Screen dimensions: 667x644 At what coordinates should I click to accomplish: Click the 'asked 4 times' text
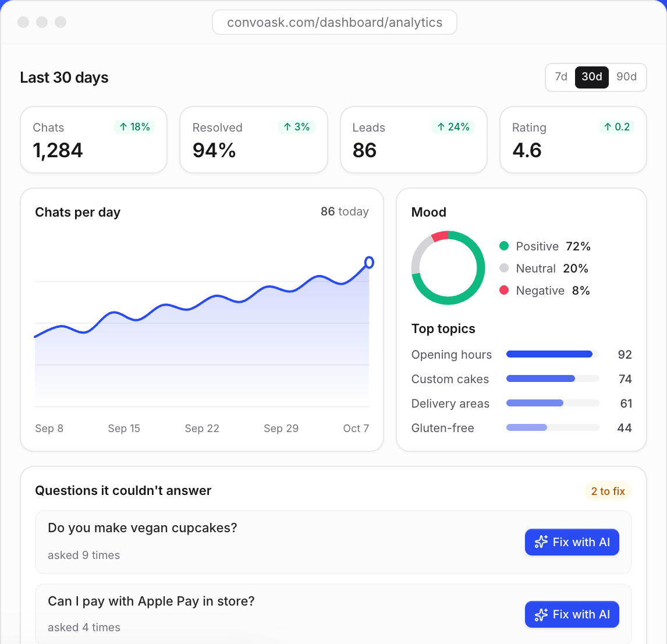coord(84,627)
